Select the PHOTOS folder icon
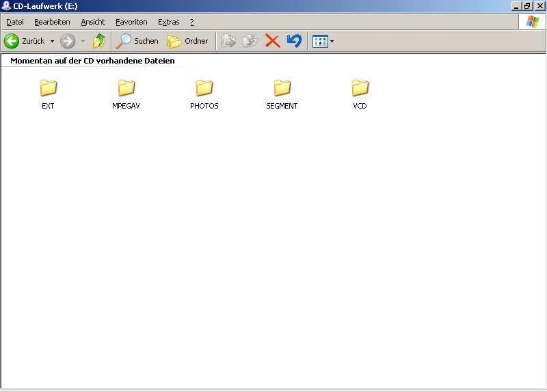Viewport: 547px width, 392px height. [204, 87]
